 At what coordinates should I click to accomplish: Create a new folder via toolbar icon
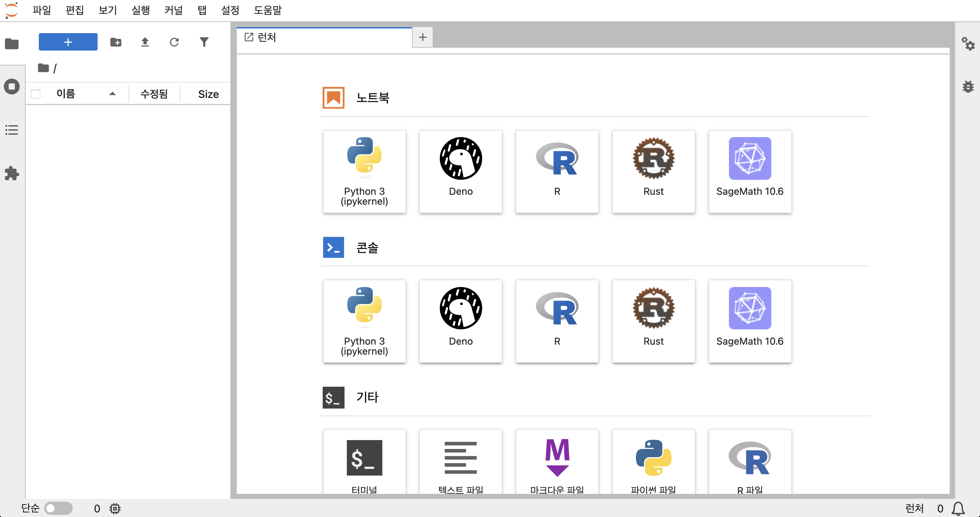click(116, 42)
